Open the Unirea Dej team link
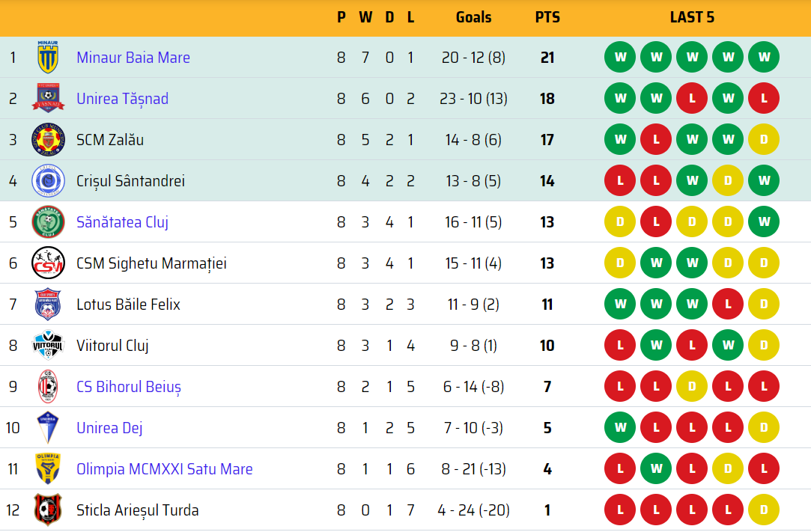Viewport: 811px width, 532px height. click(109, 428)
